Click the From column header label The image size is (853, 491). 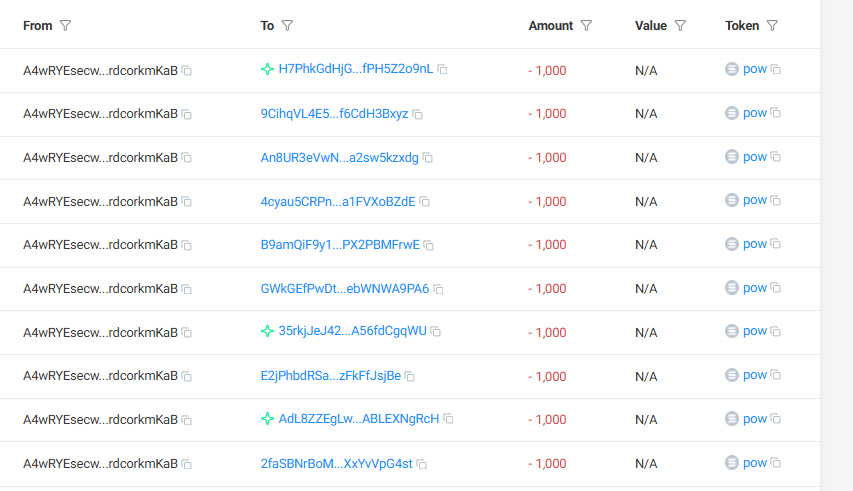(x=38, y=26)
